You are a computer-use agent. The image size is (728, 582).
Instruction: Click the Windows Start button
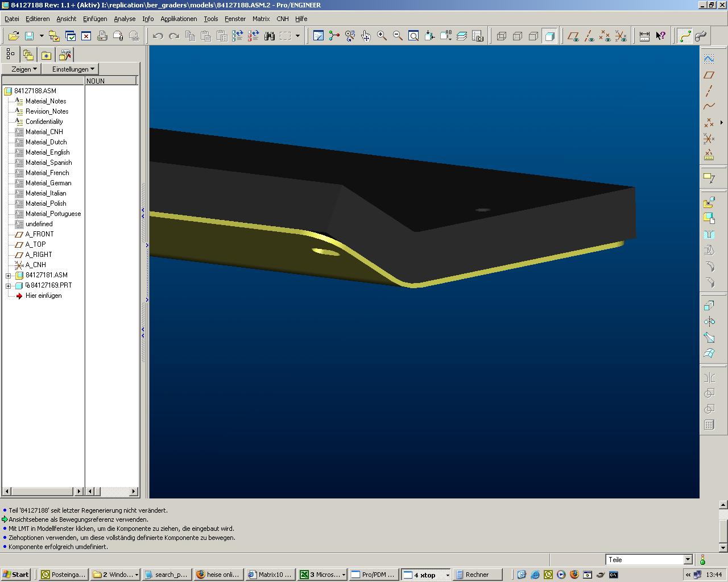(16, 575)
